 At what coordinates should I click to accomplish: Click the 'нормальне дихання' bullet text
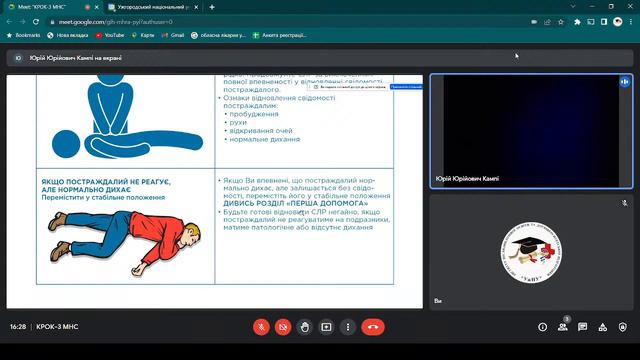tap(264, 139)
